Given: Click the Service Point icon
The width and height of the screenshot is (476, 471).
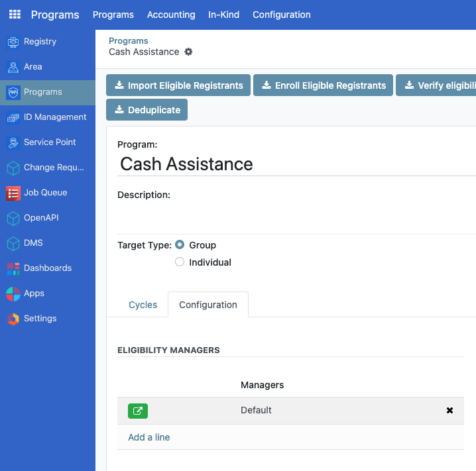Looking at the screenshot, I should click(x=13, y=142).
